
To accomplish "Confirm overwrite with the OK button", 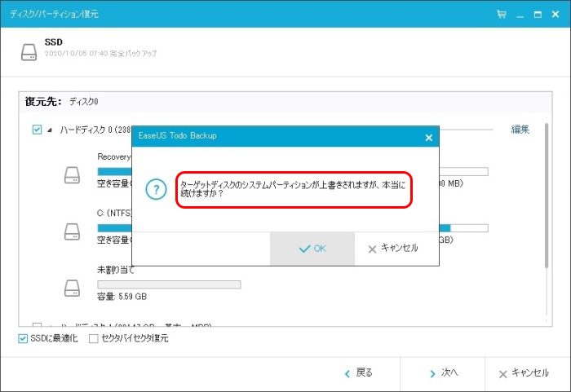I will [312, 249].
